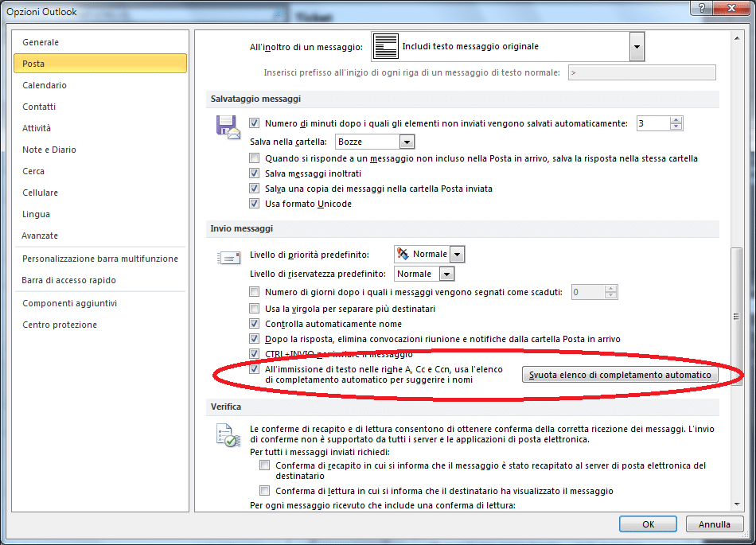The height and width of the screenshot is (545, 756).
Task: Toggle saving copies in Posta inviata
Action: click(254, 189)
